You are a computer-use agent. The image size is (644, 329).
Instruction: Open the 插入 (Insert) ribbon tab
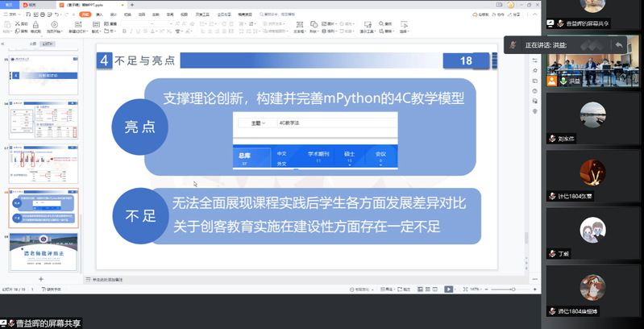(96, 15)
